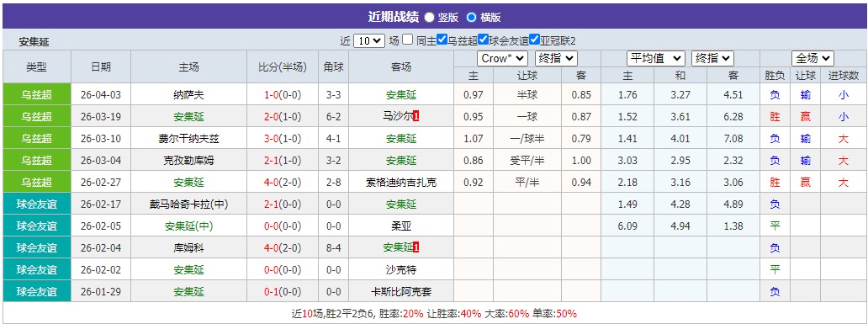Viewport: 868px width, 324px height.
Task: Click result 平 on 柔亚 row
Action: click(x=775, y=226)
